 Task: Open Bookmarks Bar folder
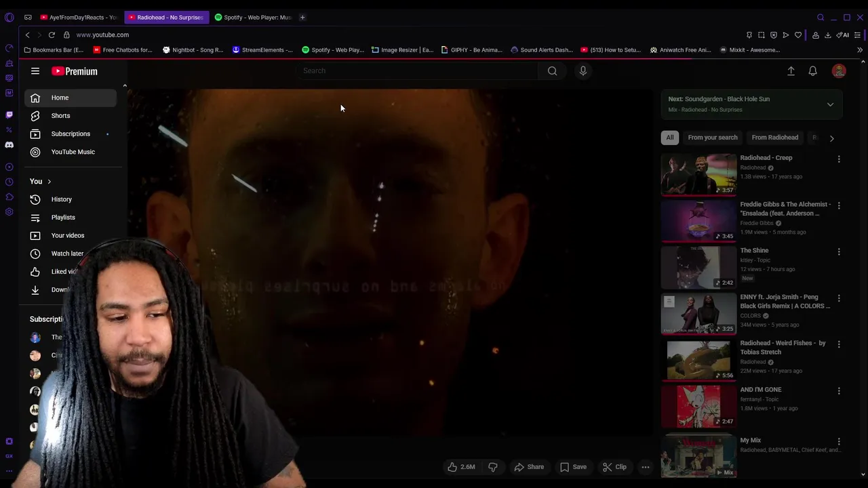click(x=54, y=50)
